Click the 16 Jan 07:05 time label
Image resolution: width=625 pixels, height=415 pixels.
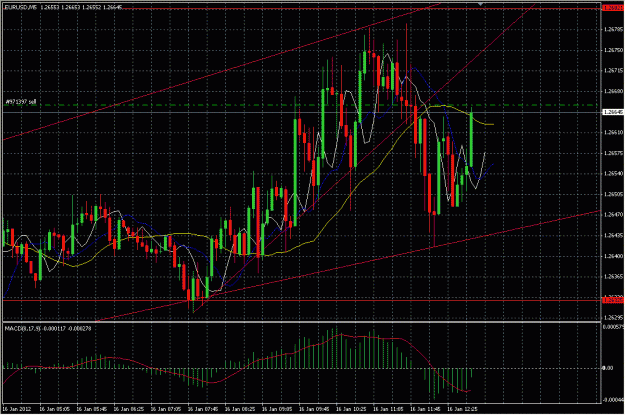coord(165,409)
